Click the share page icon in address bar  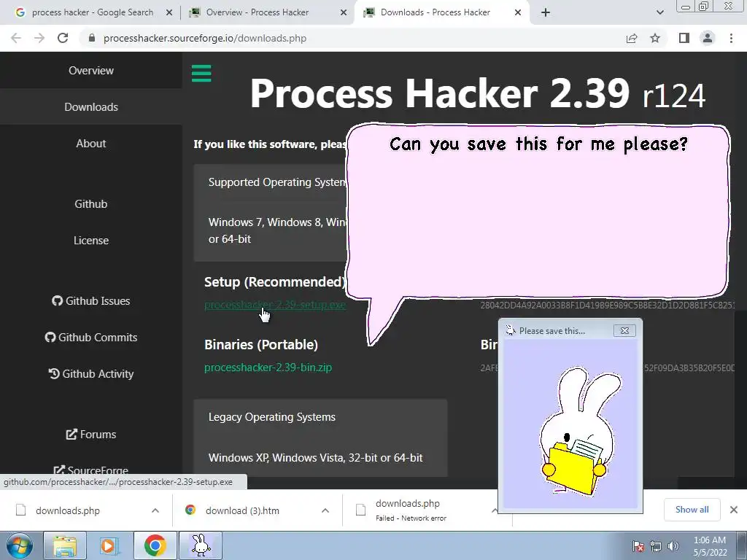pos(632,38)
